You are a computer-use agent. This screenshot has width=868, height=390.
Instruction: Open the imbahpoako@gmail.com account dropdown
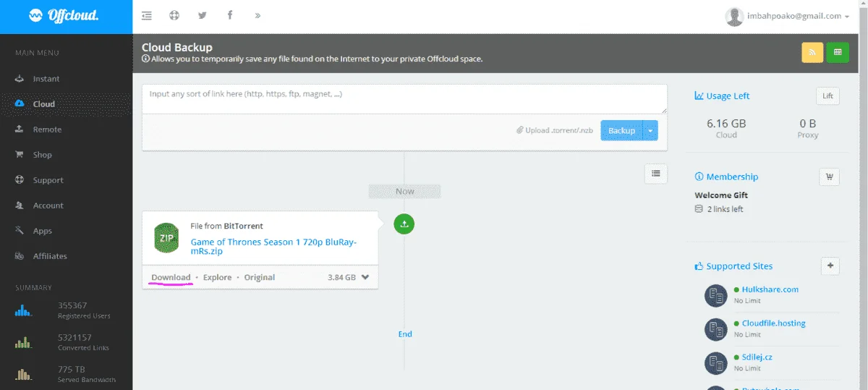pyautogui.click(x=798, y=16)
